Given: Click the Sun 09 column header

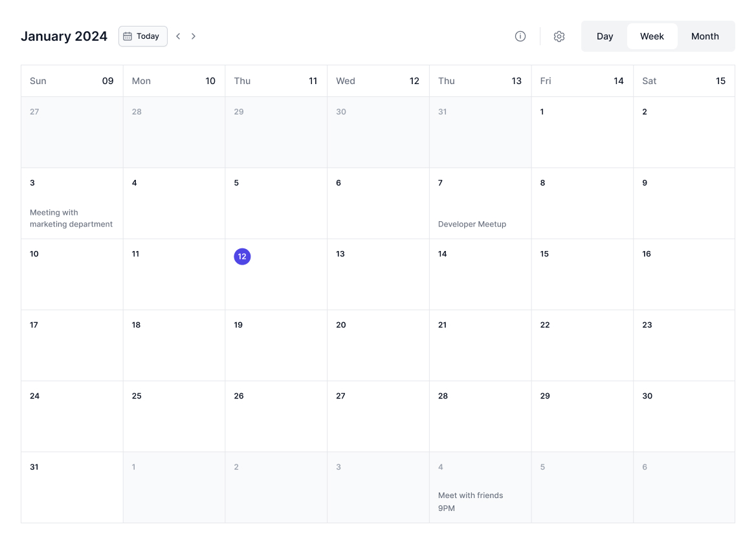Looking at the screenshot, I should 72,81.
